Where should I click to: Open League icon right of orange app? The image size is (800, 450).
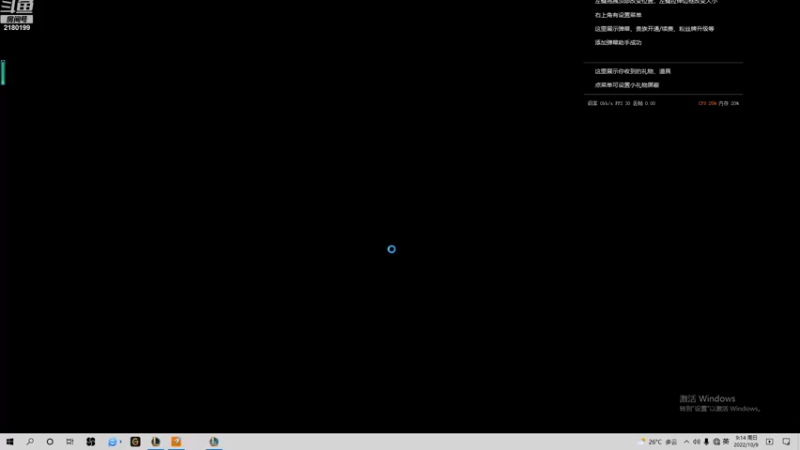point(214,442)
